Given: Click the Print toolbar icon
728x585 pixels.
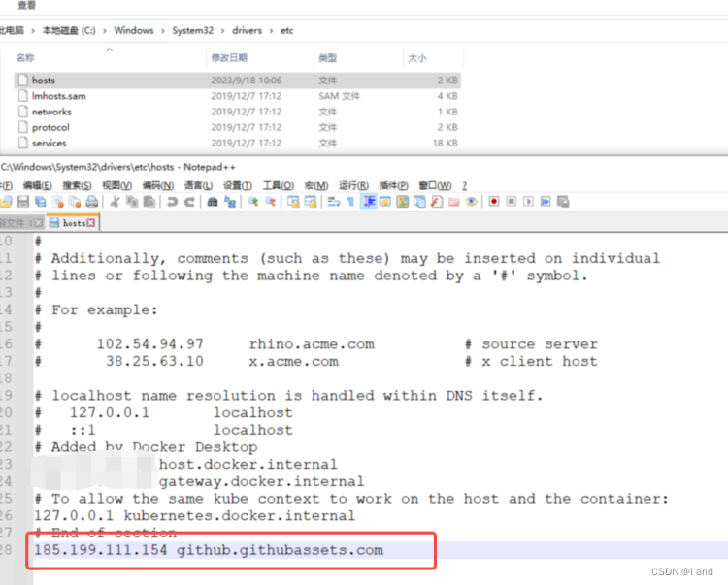Looking at the screenshot, I should 92,202.
